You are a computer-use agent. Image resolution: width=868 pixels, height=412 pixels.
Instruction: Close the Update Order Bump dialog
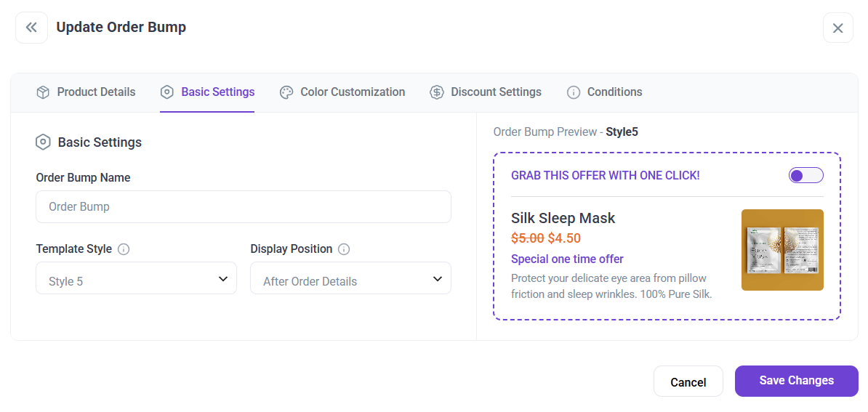tap(837, 28)
